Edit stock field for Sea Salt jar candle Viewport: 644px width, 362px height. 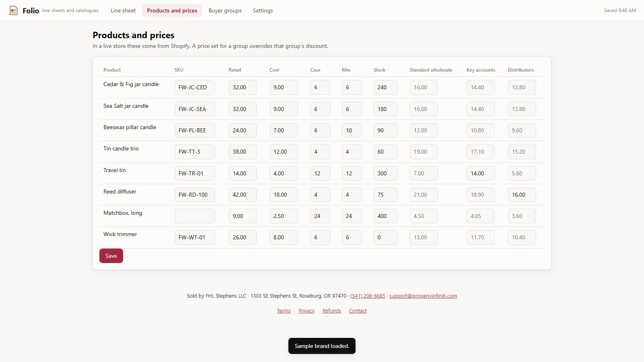click(x=385, y=109)
